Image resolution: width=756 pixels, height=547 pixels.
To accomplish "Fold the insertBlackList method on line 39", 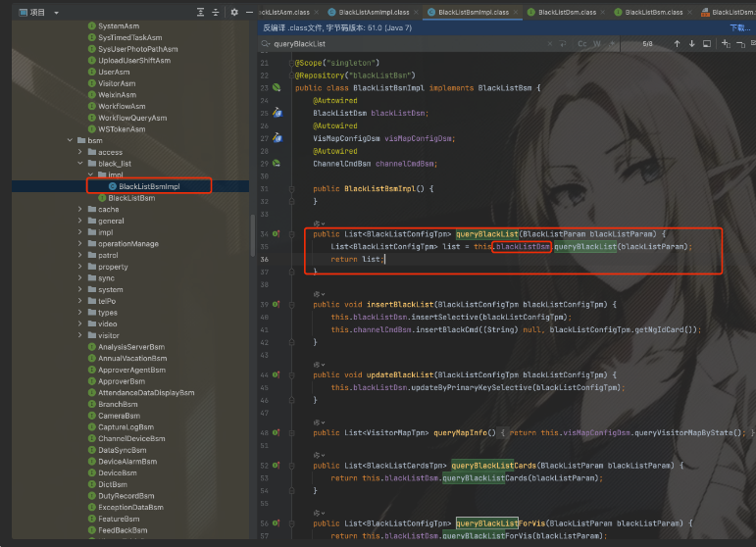I will [292, 305].
